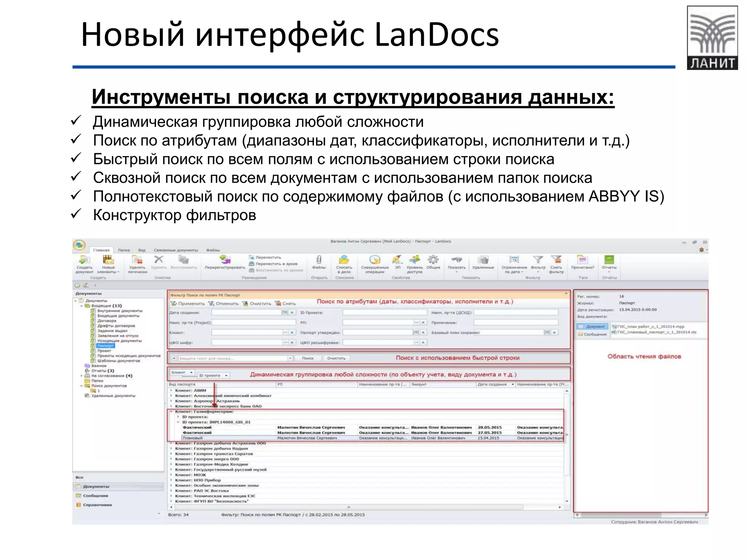Viewport: 747px width, 560px height.
Task: Open the Файлы ribbon tab
Action: [213, 250]
